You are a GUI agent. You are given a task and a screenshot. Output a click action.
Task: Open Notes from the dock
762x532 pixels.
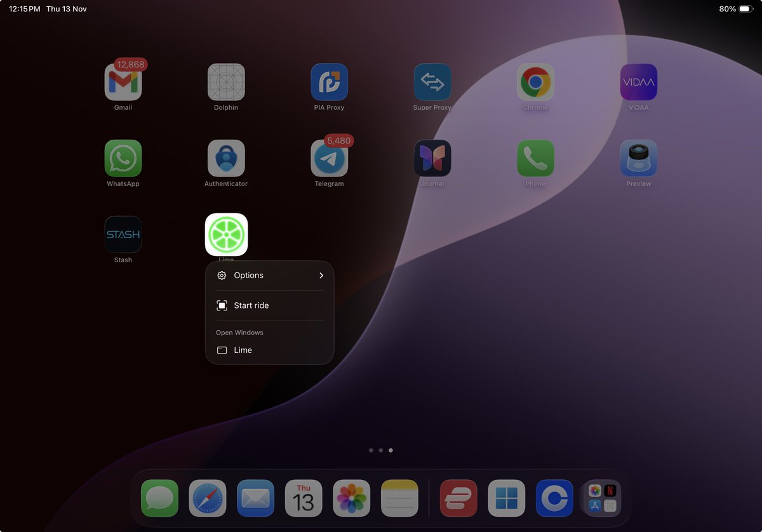(x=400, y=498)
